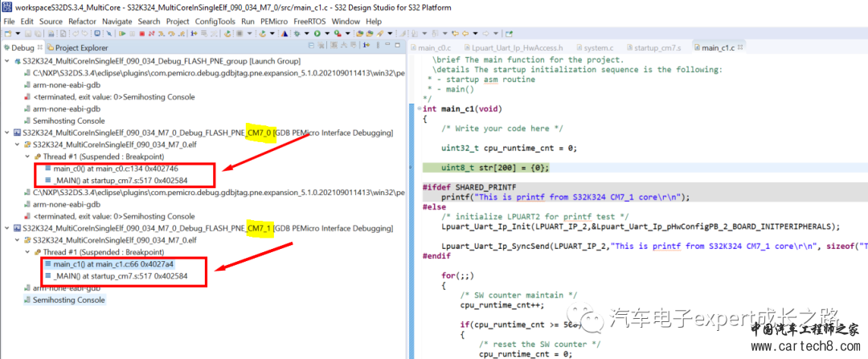Switch to the main_c0.c editor tab
Screen dimensions: 868x359
point(431,47)
